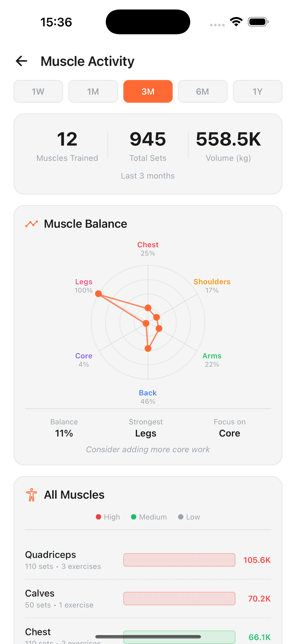This screenshot has width=296, height=644.
Task: Tap the Quadriceps volume progress bar
Action: click(x=179, y=560)
